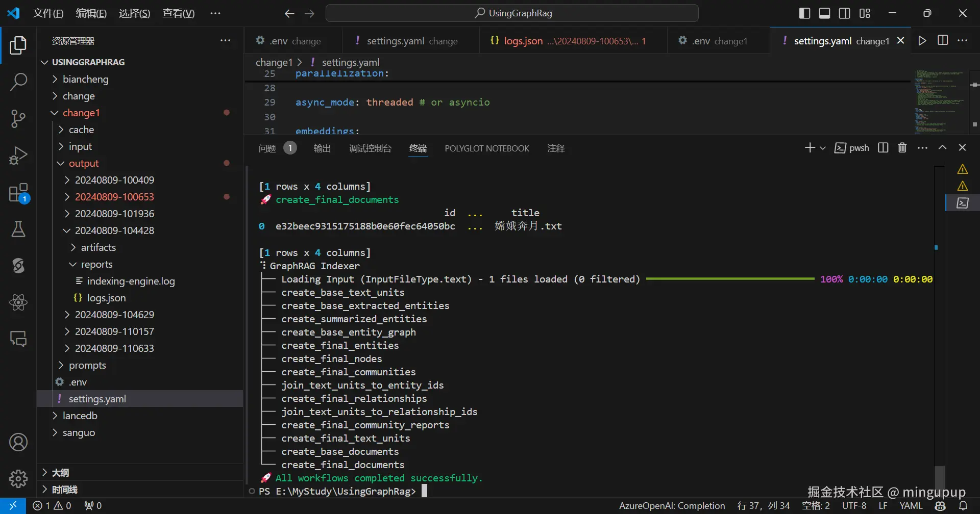Open the Extensions view

18,193
